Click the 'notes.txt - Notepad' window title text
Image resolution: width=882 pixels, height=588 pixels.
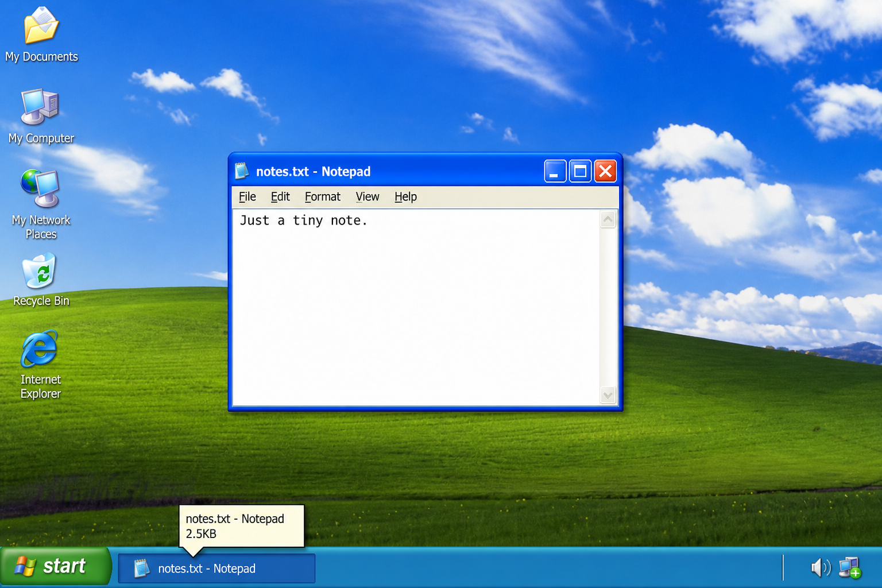pos(314,172)
